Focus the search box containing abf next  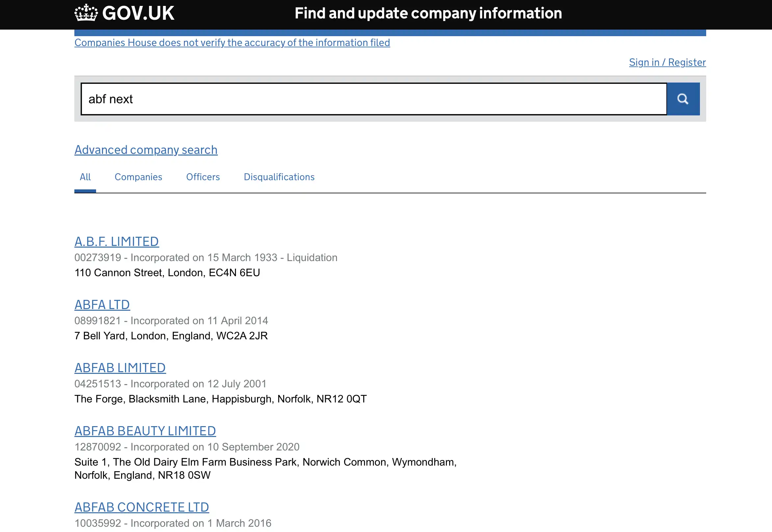(373, 99)
